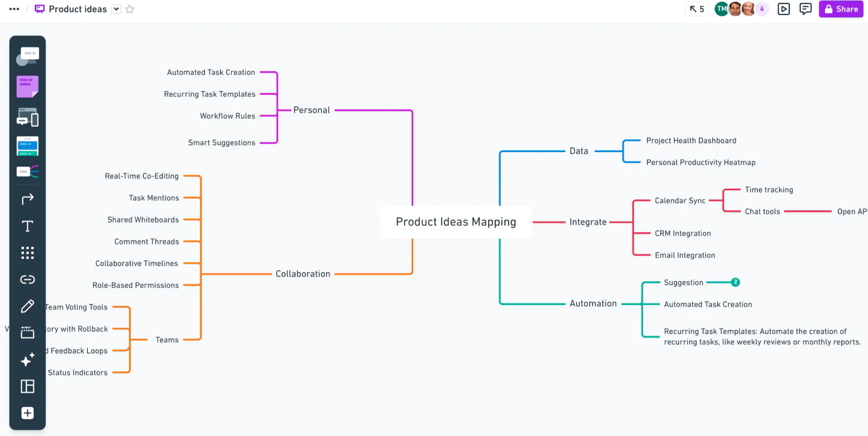
Task: Click the TM user avatar
Action: coord(721,9)
